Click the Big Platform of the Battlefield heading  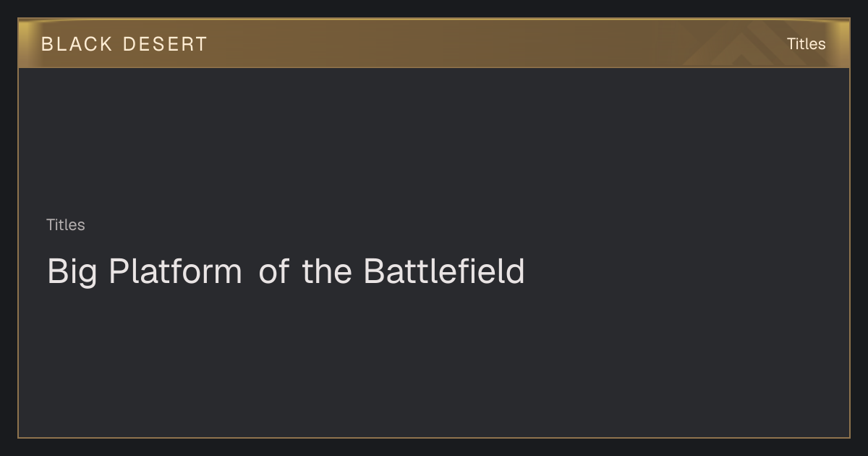click(286, 272)
